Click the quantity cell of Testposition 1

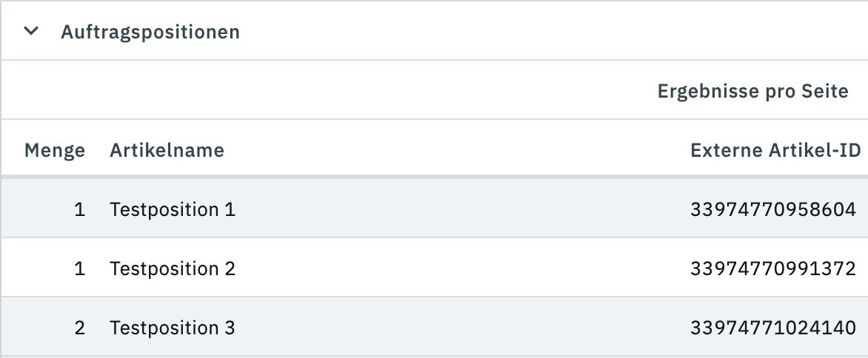[x=79, y=209]
